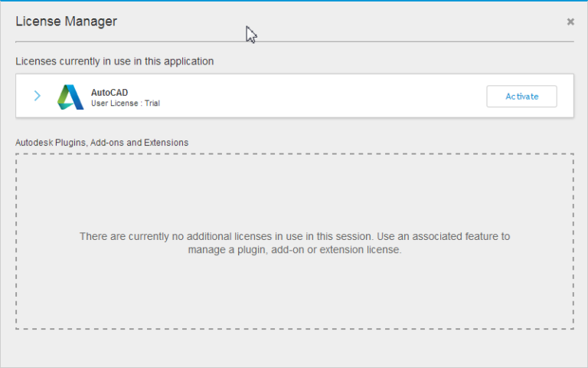Image resolution: width=588 pixels, height=368 pixels.
Task: Expand the AutoCAD license details chevron
Action: click(37, 96)
